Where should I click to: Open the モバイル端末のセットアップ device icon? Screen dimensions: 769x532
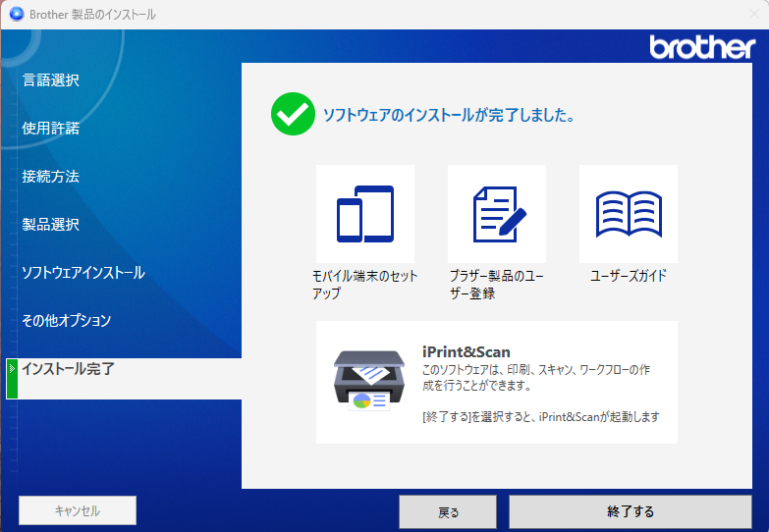(x=365, y=214)
